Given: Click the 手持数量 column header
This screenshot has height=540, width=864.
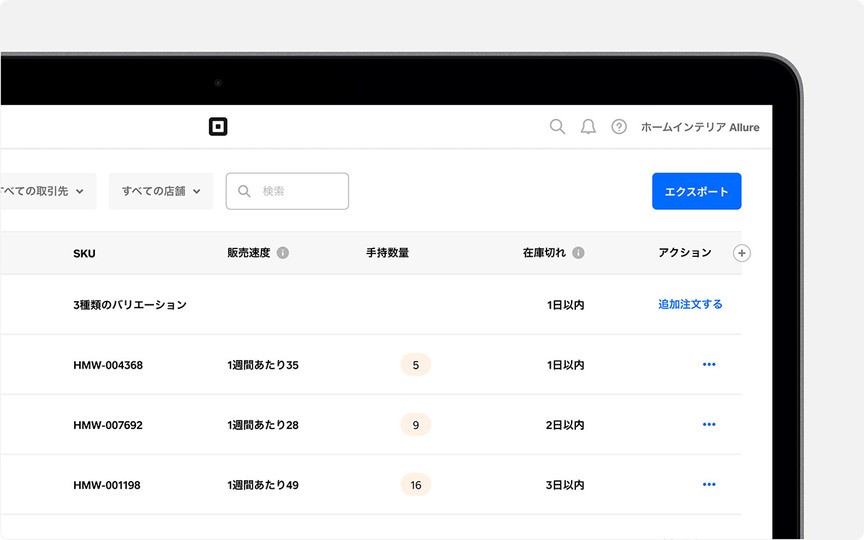Looking at the screenshot, I should click(387, 253).
